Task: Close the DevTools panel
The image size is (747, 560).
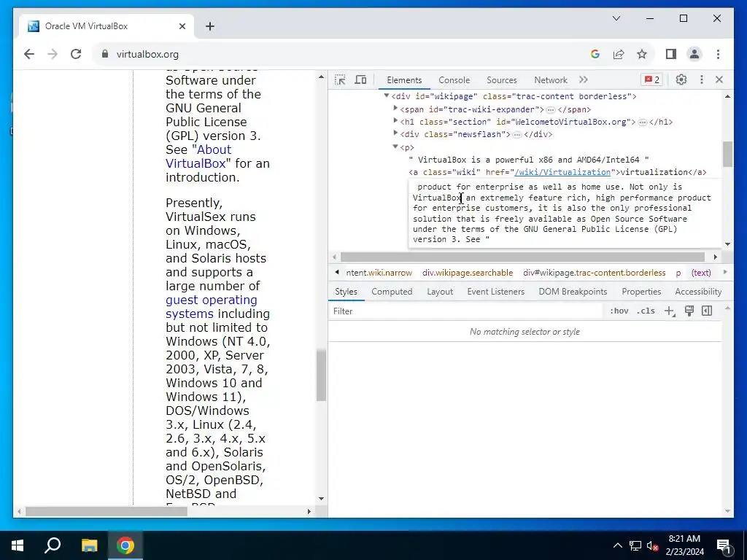Action: (x=719, y=79)
